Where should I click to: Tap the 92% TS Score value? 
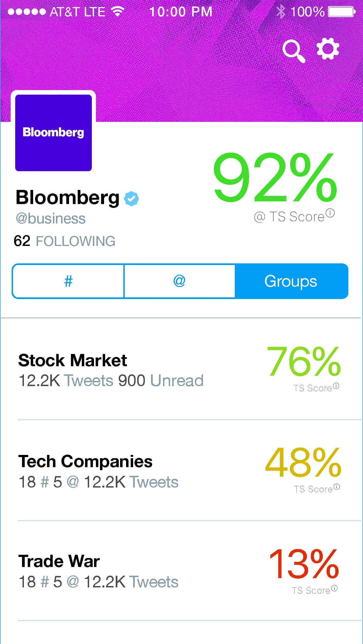275,177
